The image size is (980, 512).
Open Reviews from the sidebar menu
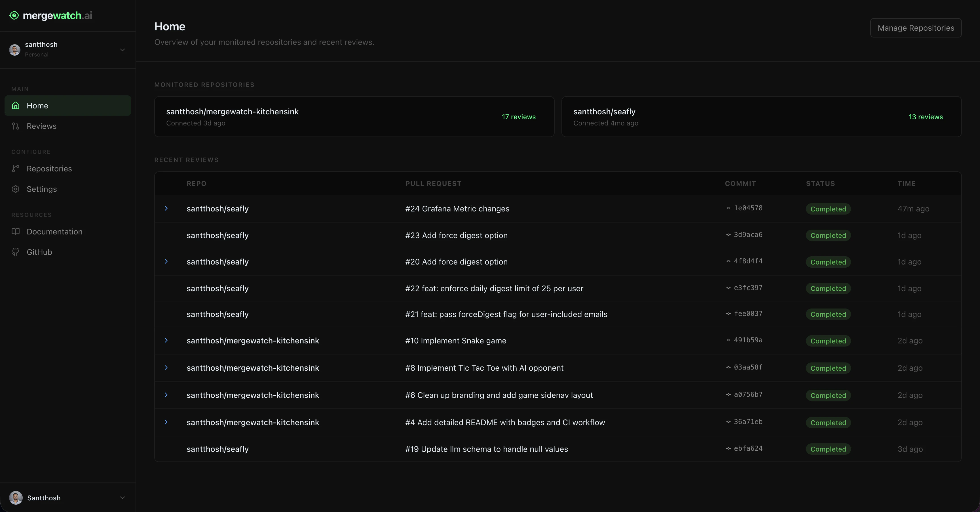click(42, 126)
